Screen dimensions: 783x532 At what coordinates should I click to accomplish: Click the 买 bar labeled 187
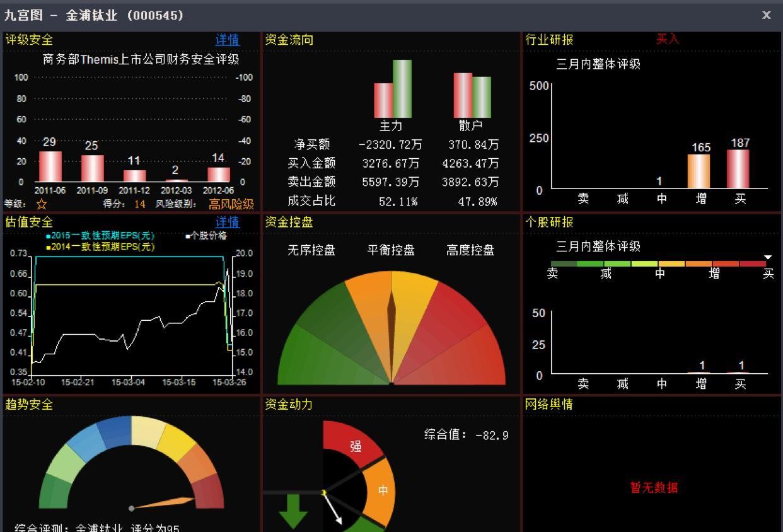tap(738, 168)
